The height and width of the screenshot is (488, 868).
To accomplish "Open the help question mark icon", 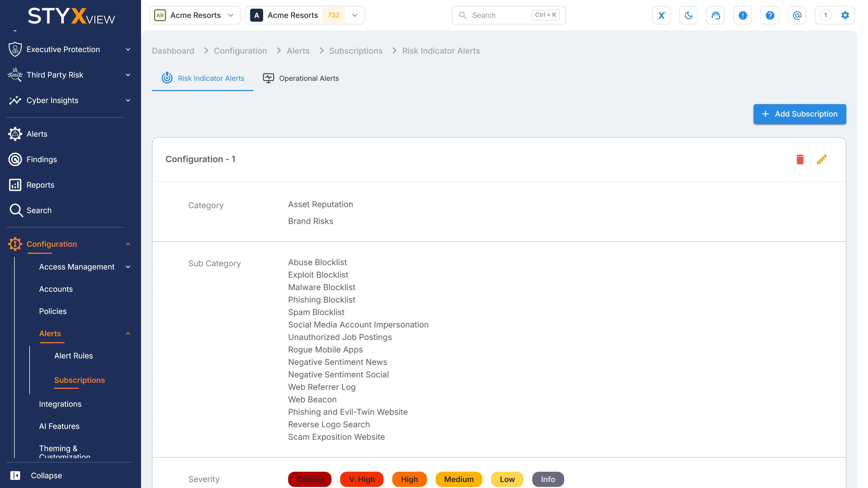I will pos(770,15).
